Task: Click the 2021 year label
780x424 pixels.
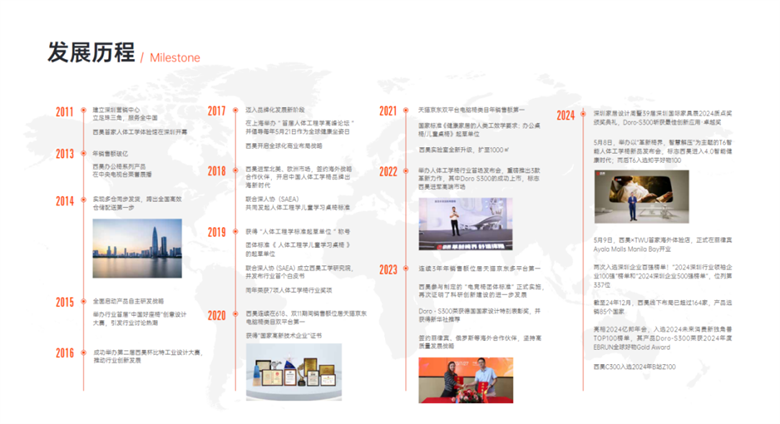Action: tap(389, 111)
